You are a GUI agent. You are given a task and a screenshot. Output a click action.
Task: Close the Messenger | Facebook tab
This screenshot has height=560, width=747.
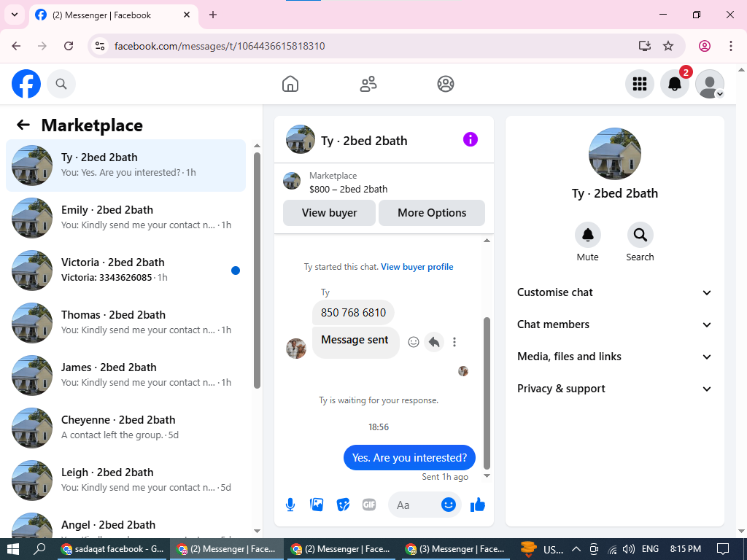click(187, 15)
